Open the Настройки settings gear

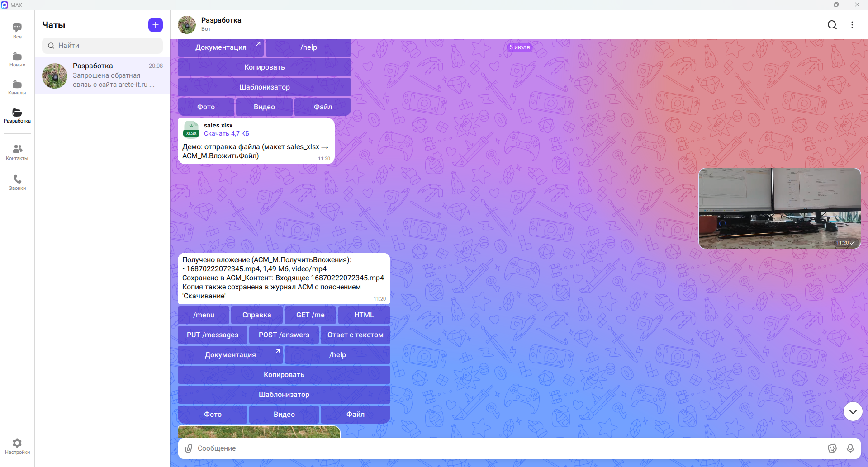(x=17, y=446)
